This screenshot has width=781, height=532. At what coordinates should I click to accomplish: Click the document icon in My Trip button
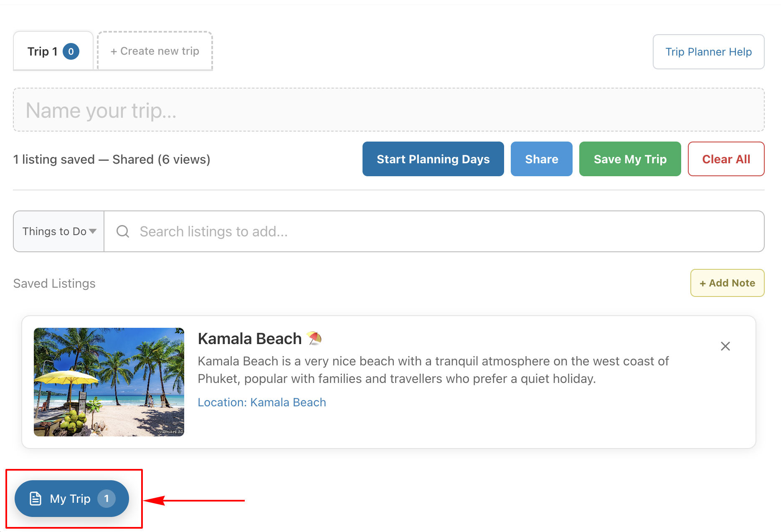point(35,499)
